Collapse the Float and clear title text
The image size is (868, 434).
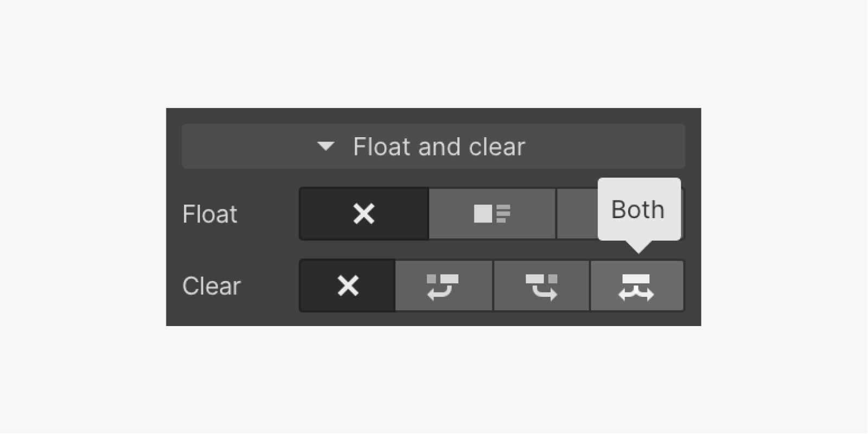pos(439,146)
